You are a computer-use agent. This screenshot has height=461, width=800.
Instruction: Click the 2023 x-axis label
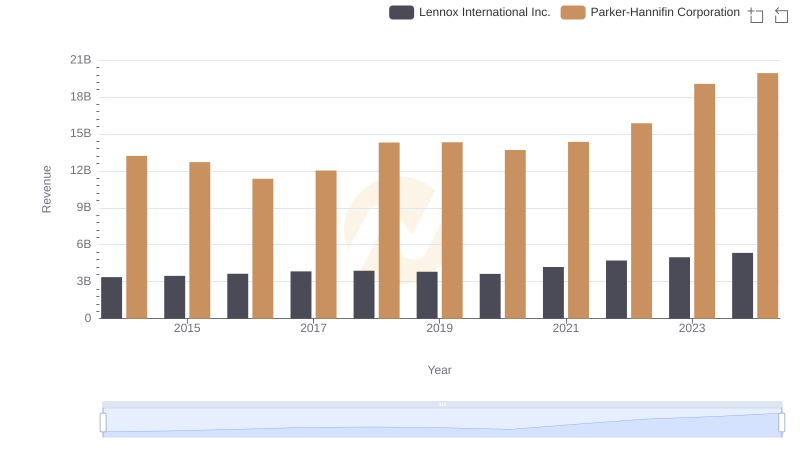tap(692, 328)
